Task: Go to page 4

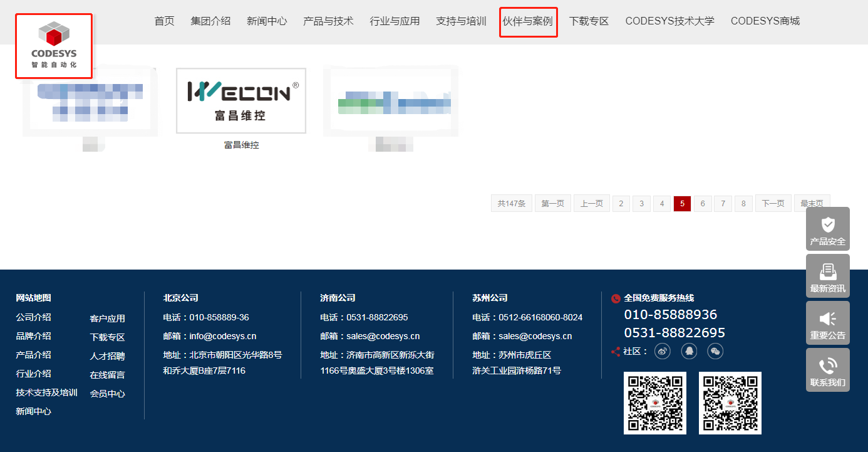Action: (662, 203)
